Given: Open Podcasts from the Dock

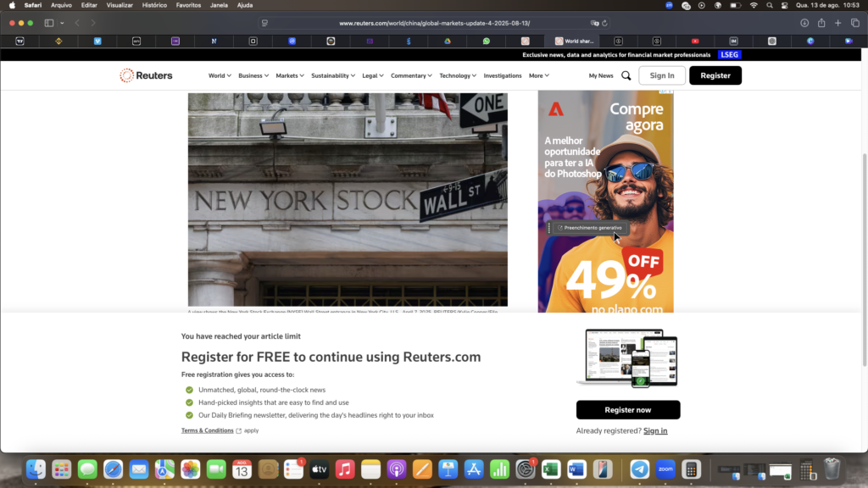Looking at the screenshot, I should pos(397,469).
